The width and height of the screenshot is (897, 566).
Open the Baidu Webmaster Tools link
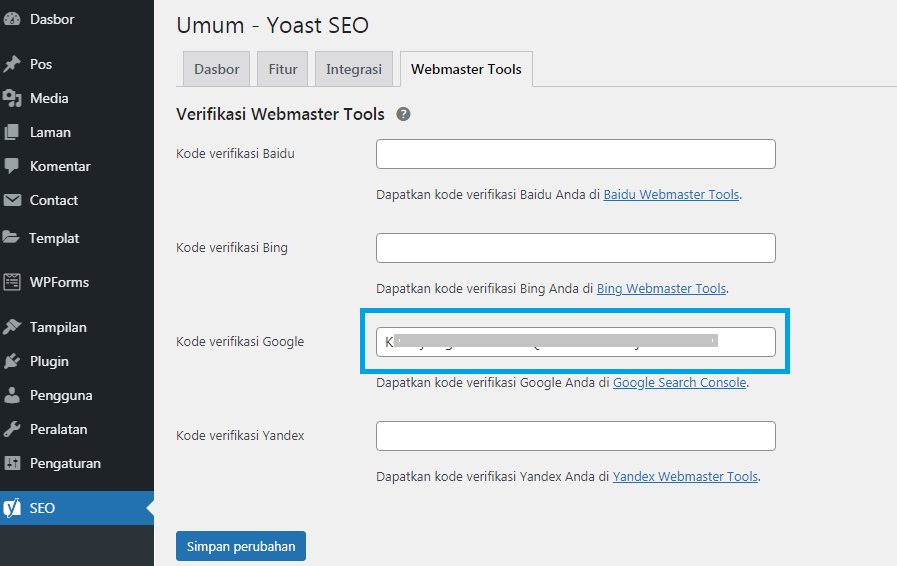tap(671, 195)
